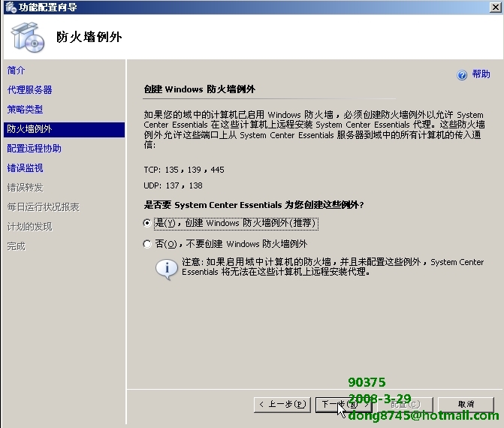Go to 代理服务器 step
The height and width of the screenshot is (428, 504).
pyautogui.click(x=29, y=89)
